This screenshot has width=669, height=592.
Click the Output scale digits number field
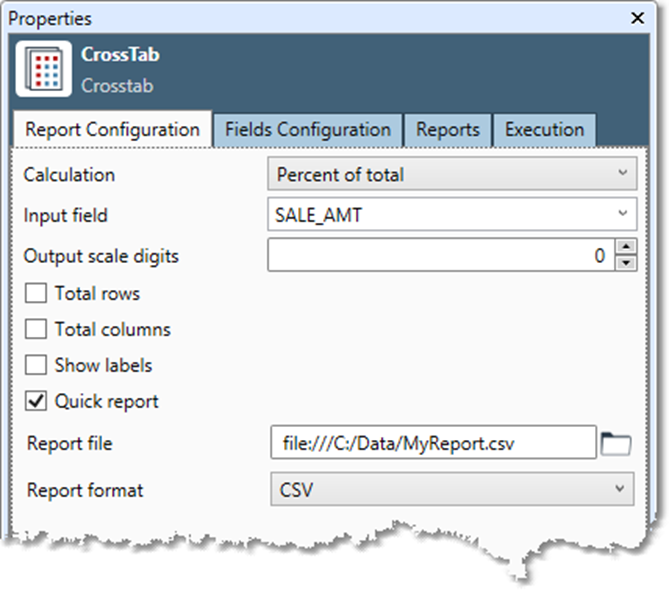pos(440,256)
